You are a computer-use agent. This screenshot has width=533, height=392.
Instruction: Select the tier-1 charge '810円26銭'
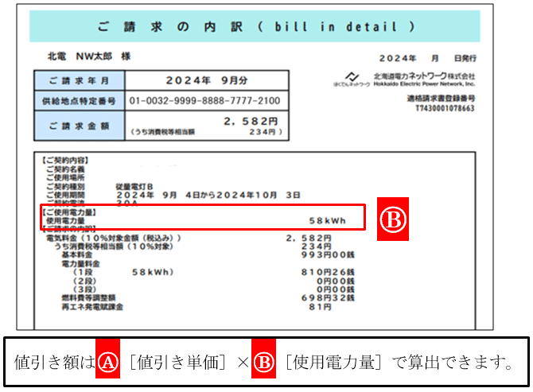[x=328, y=272]
